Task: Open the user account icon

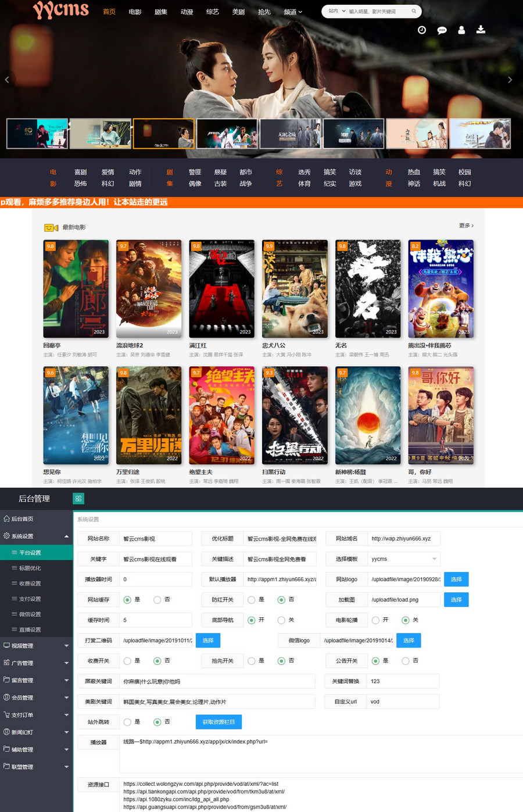Action: tap(461, 30)
